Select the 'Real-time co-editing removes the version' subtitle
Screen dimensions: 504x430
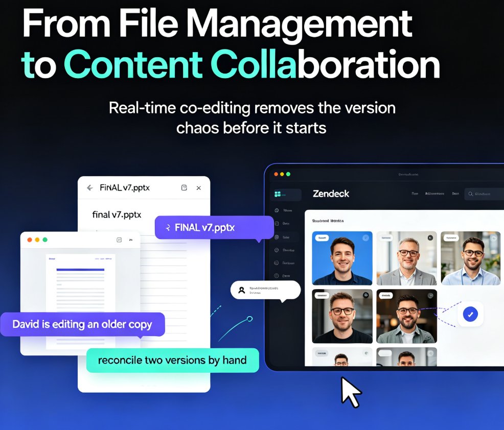click(252, 108)
